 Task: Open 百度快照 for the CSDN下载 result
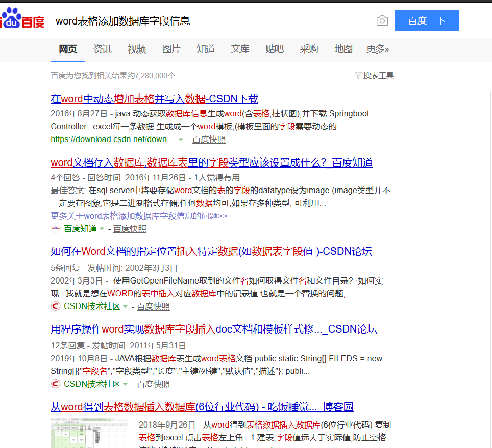tap(209, 139)
